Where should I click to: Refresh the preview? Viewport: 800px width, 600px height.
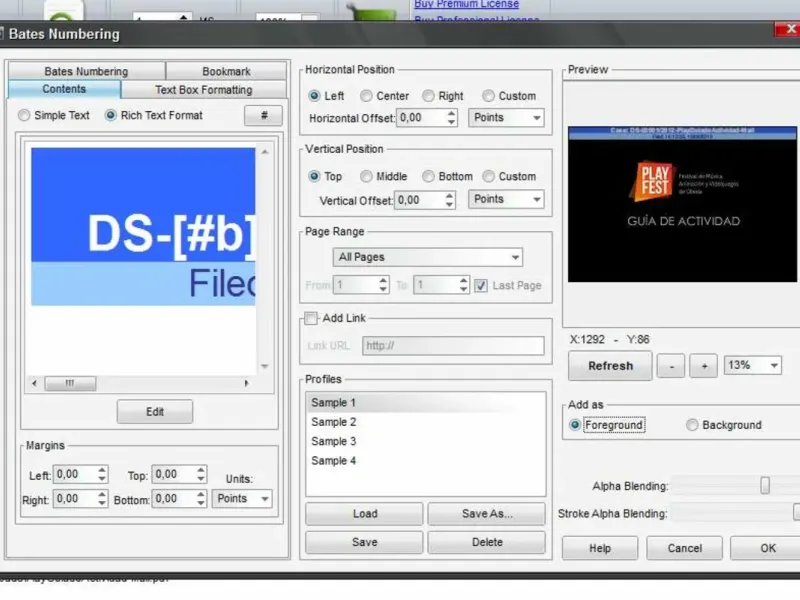(x=610, y=366)
